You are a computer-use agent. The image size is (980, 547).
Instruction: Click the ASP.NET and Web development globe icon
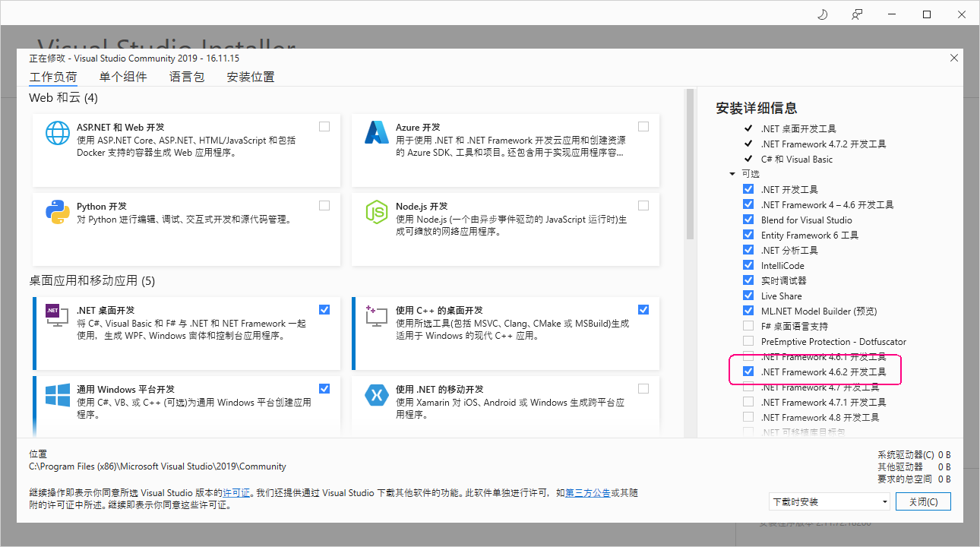(x=58, y=133)
